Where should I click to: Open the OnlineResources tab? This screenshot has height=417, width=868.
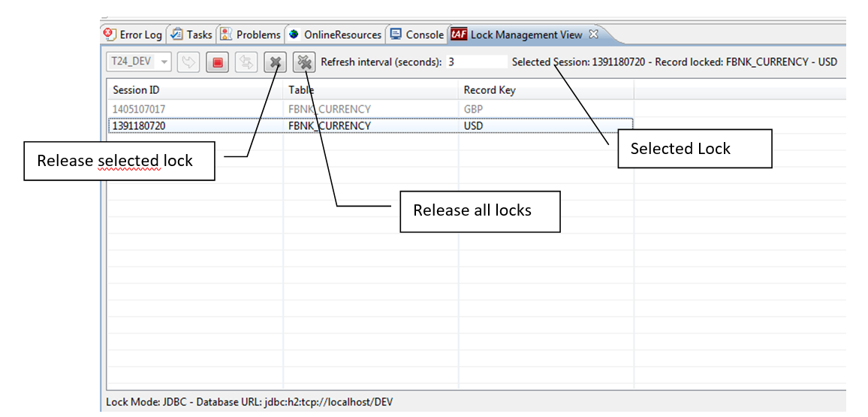335,35
